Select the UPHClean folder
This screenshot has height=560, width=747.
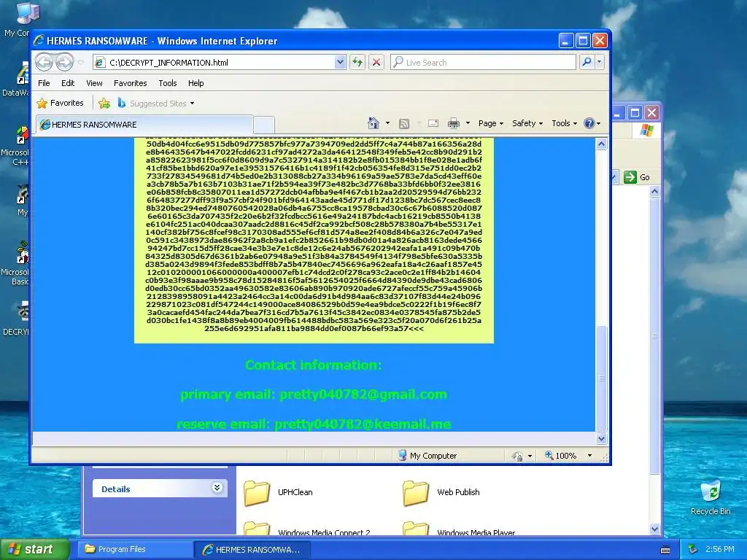coord(279,492)
